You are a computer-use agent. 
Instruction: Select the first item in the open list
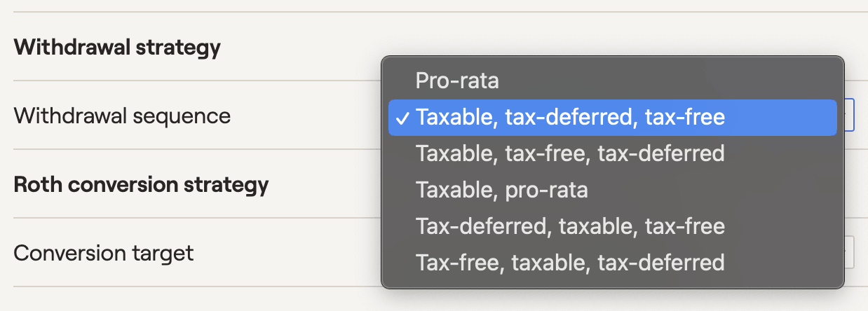(x=457, y=81)
